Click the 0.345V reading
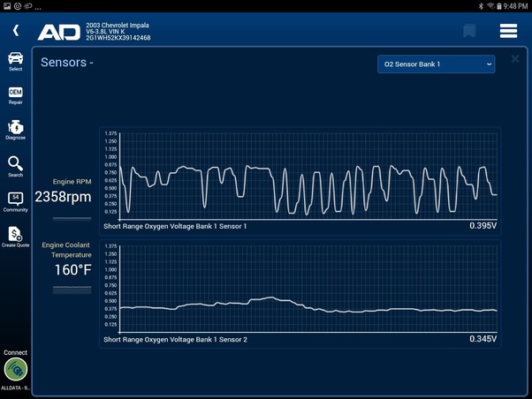This screenshot has height=399, width=532. (483, 339)
